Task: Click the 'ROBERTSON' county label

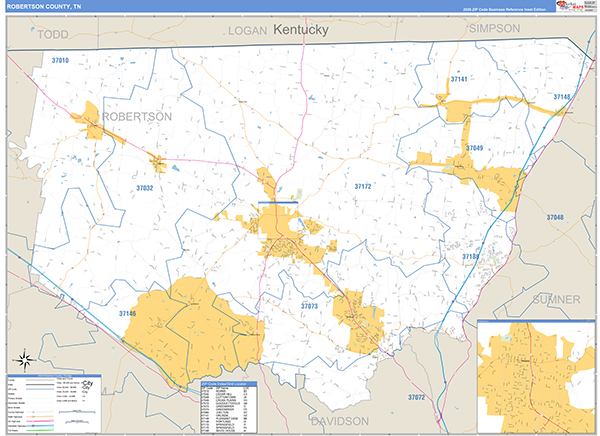Action: point(137,117)
